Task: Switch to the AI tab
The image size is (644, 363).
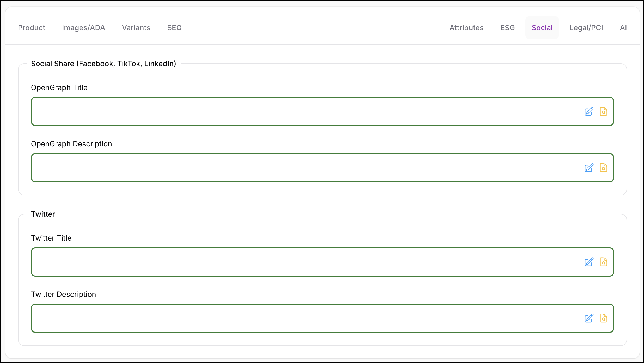Action: click(x=623, y=28)
